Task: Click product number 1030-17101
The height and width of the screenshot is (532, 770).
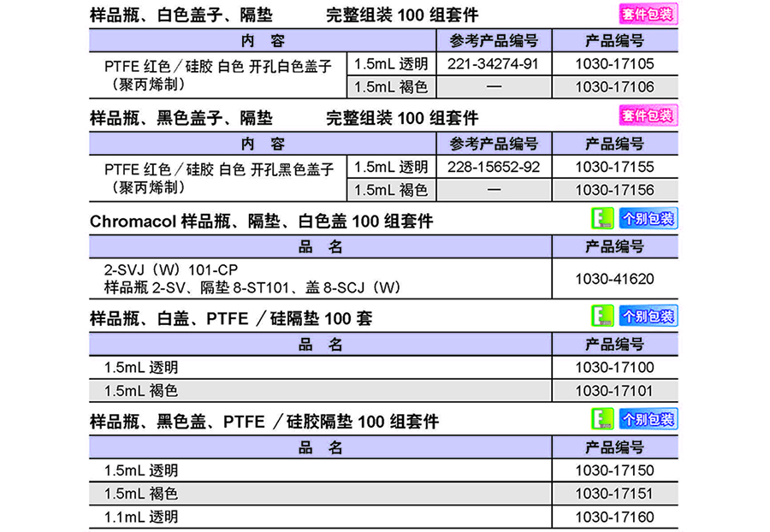Action: click(614, 391)
